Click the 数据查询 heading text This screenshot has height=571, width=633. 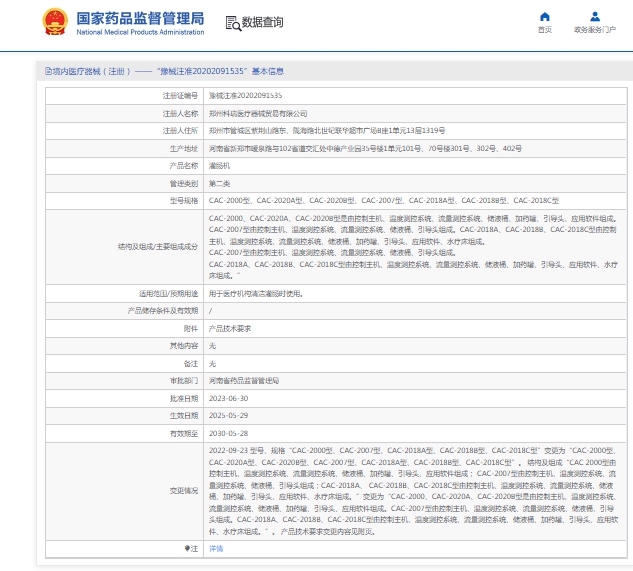point(263,23)
